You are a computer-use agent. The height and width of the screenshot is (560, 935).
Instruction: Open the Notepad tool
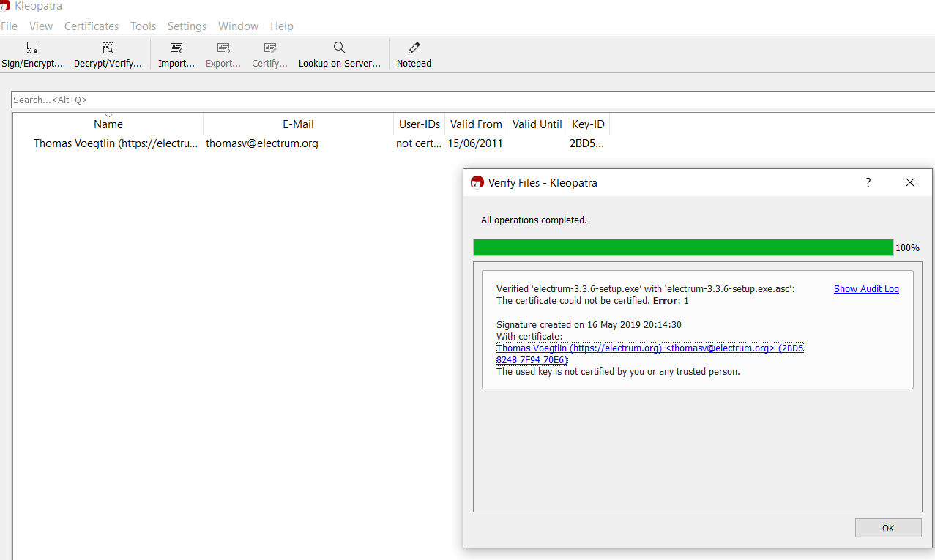point(414,55)
